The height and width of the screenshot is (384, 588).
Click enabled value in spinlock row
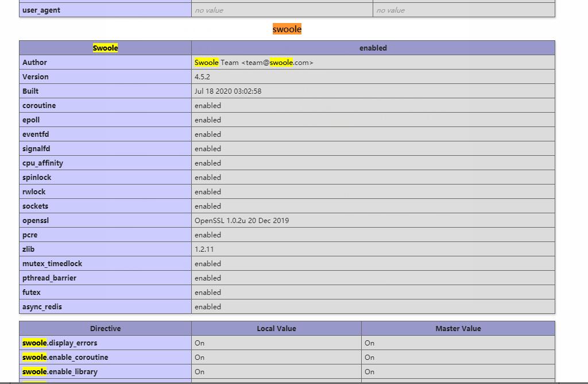tap(208, 177)
